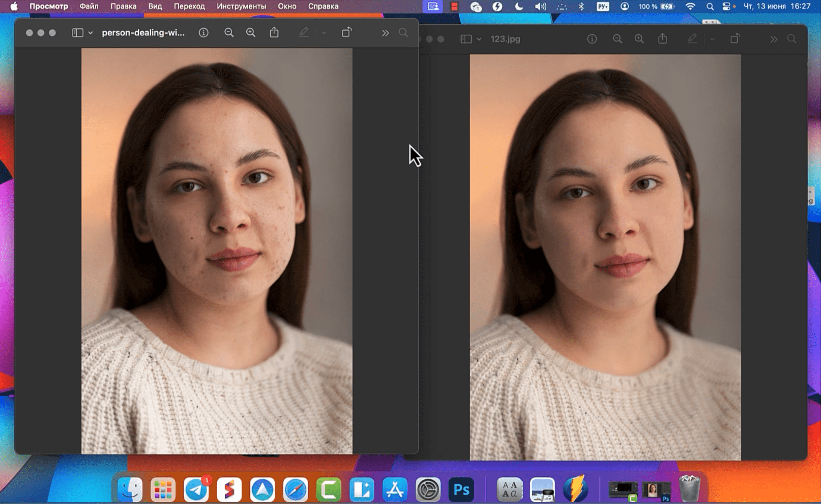Open sidebar view options in person-dealing window
821x504 pixels.
91,33
